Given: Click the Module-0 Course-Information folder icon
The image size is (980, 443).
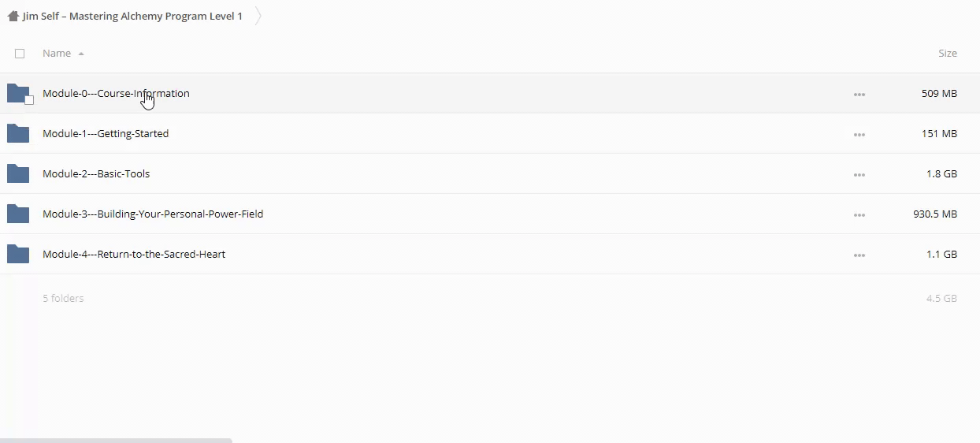Looking at the screenshot, I should (x=17, y=93).
